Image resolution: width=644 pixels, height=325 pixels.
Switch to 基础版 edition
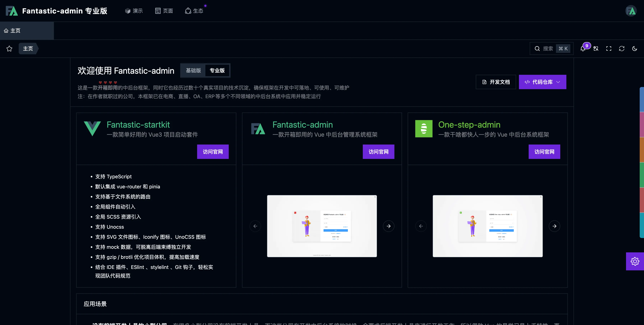(x=193, y=70)
